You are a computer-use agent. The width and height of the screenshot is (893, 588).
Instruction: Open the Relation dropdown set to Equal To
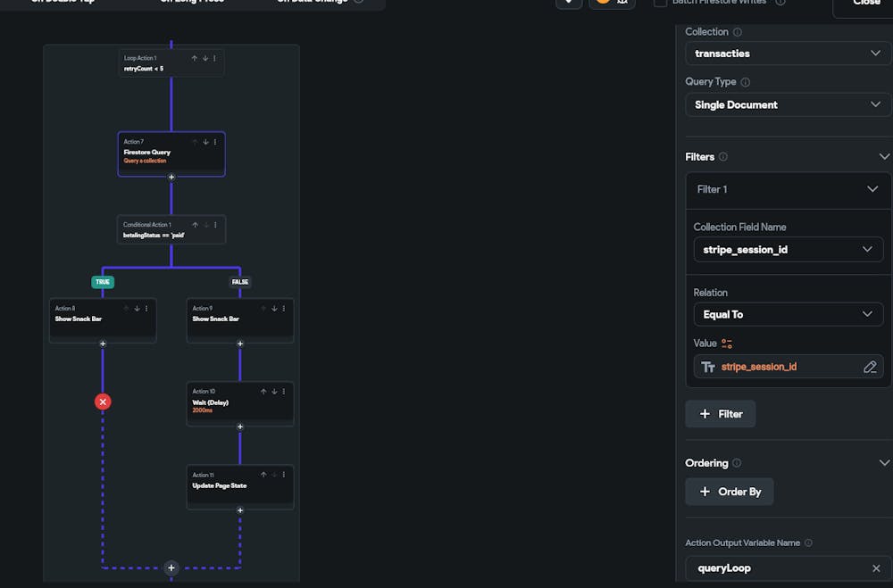click(x=787, y=314)
